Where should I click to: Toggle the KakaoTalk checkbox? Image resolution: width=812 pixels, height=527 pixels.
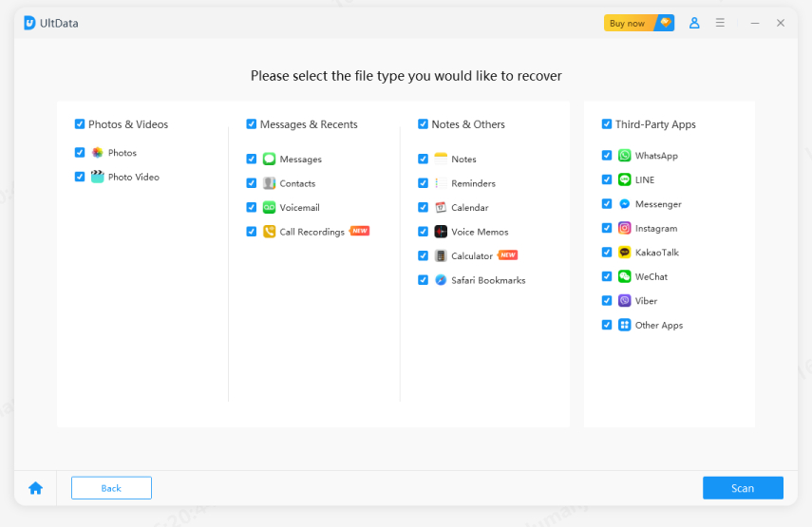point(607,253)
